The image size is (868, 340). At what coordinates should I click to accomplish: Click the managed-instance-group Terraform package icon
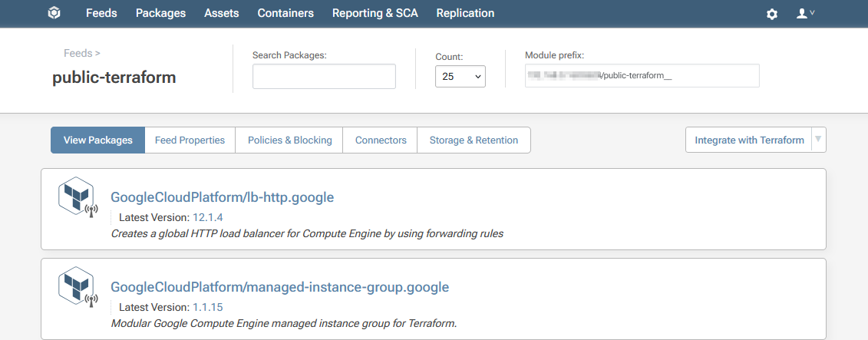point(78,287)
